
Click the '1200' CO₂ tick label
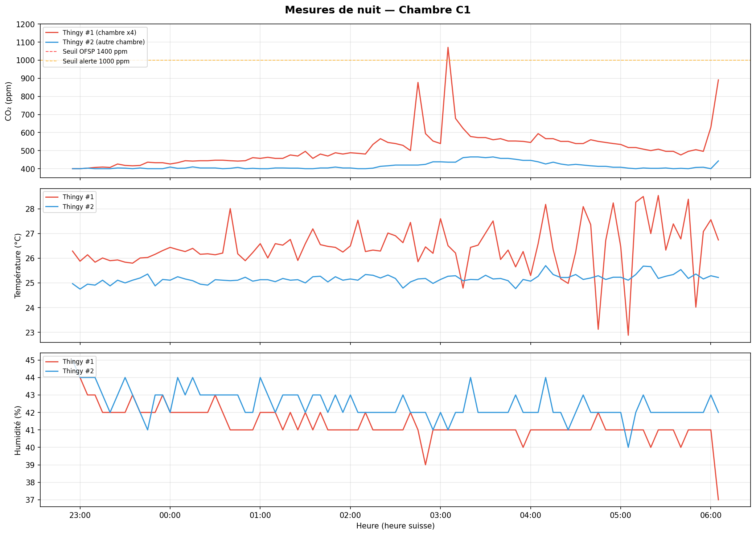click(25, 24)
